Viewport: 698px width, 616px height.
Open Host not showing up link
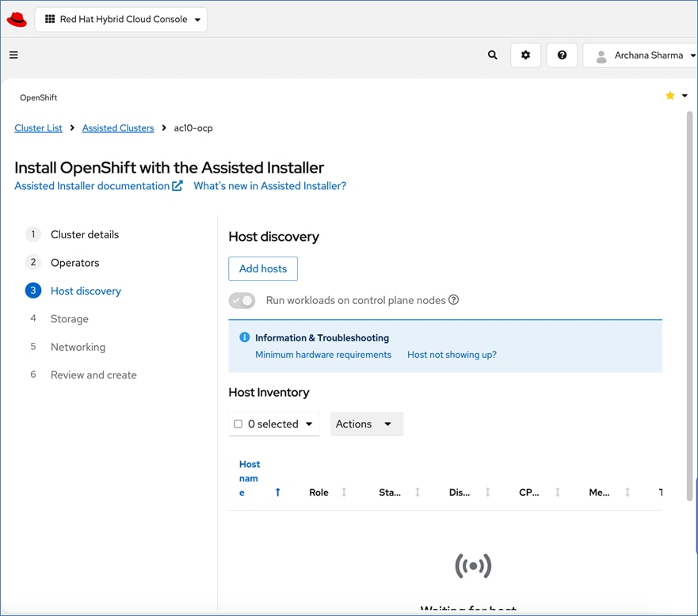(x=452, y=355)
